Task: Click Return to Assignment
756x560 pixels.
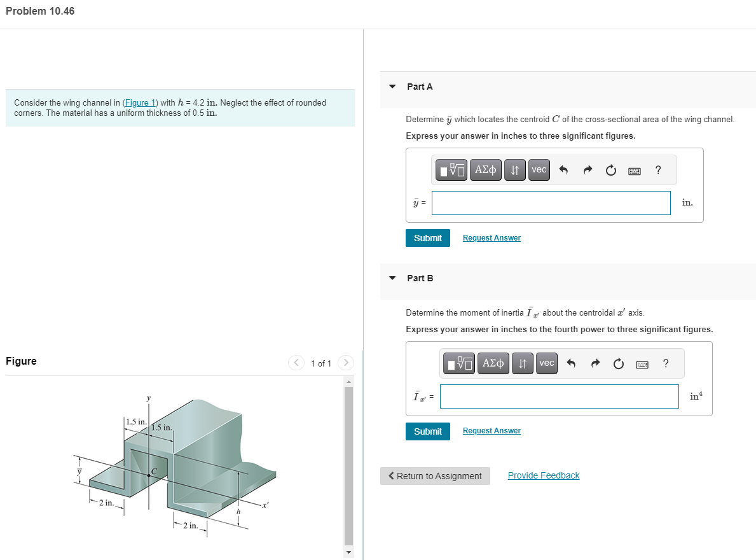Action: [435, 475]
